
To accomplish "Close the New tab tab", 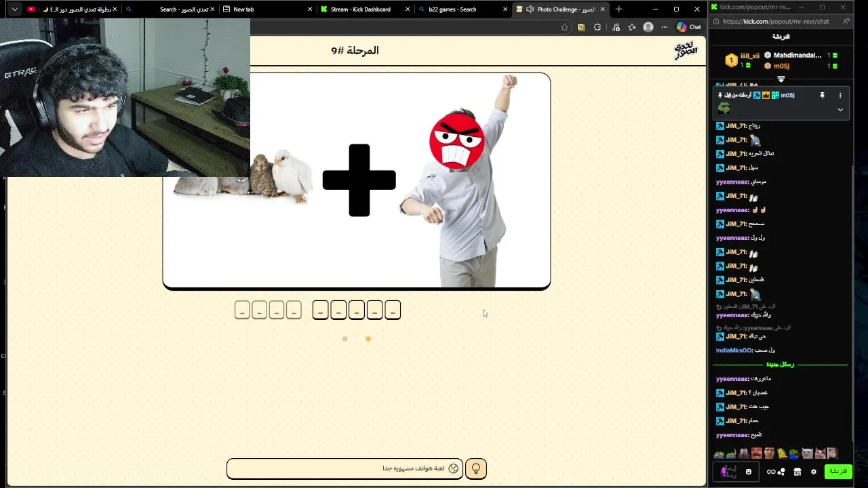I will click(310, 9).
